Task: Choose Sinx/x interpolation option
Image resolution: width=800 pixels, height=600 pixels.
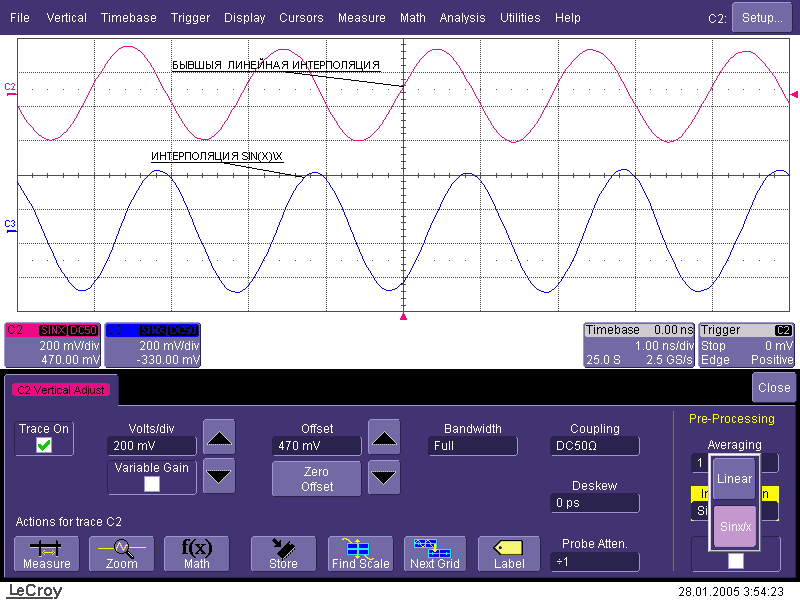Action: click(x=734, y=526)
